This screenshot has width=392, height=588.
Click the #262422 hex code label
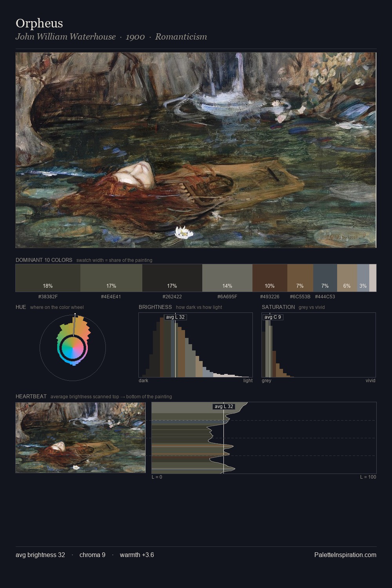pos(172,297)
